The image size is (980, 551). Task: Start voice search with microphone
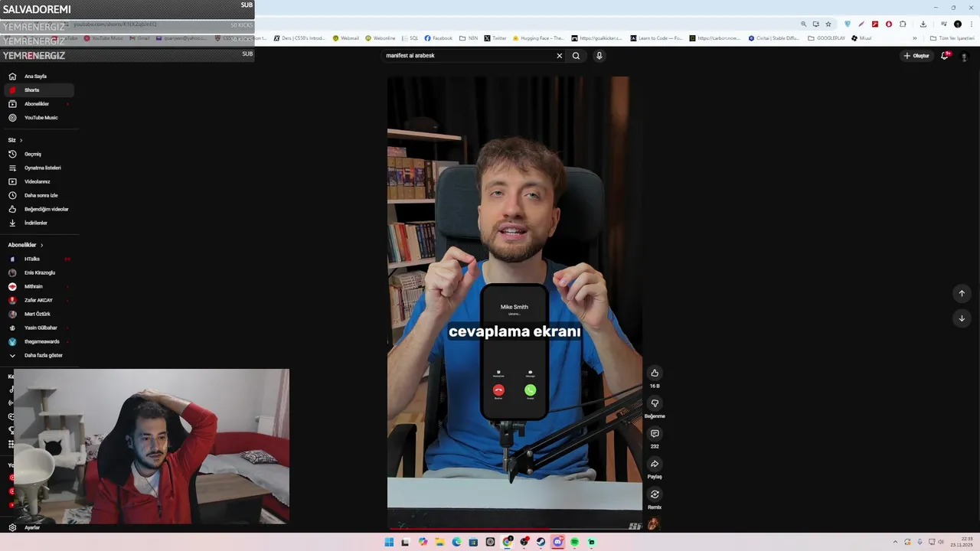pyautogui.click(x=599, y=56)
